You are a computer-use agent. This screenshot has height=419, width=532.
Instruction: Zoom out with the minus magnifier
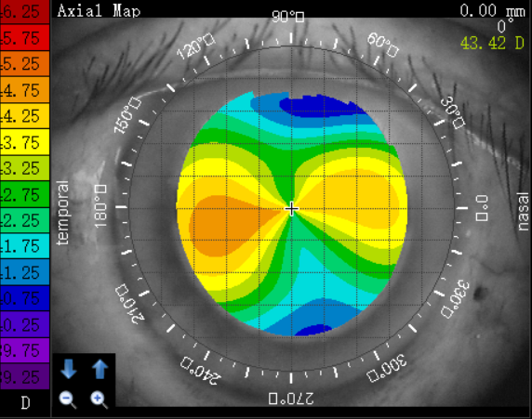pyautogui.click(x=68, y=399)
